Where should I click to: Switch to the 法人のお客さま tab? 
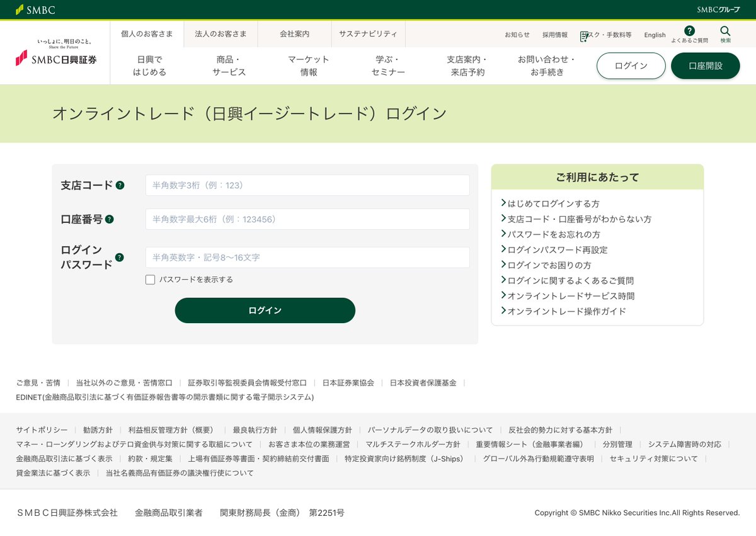(220, 34)
